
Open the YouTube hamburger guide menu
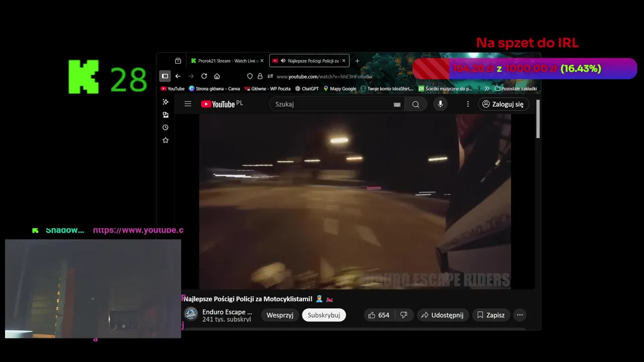tap(188, 104)
